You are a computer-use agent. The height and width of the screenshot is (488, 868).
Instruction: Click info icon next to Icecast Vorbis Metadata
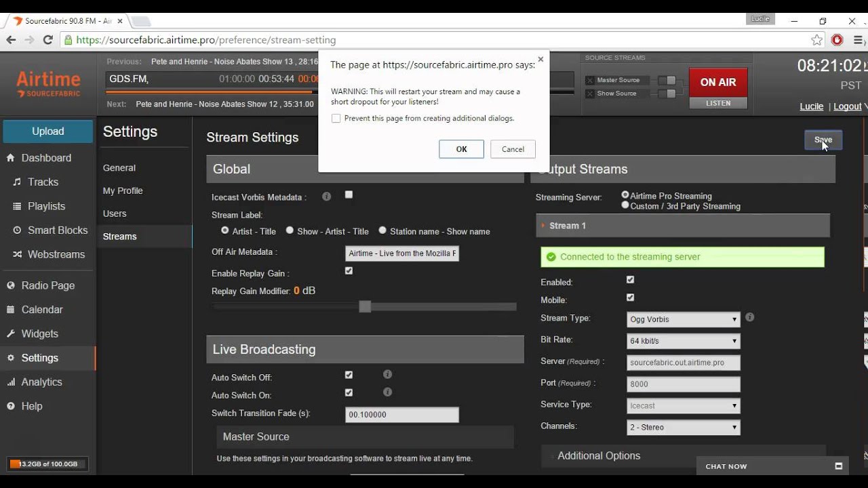(327, 197)
